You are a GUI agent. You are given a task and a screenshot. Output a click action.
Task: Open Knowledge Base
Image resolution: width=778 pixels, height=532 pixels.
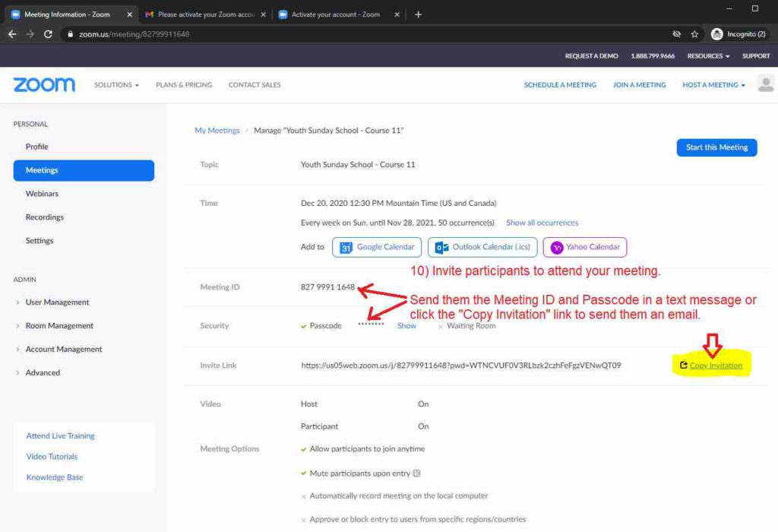coord(55,477)
